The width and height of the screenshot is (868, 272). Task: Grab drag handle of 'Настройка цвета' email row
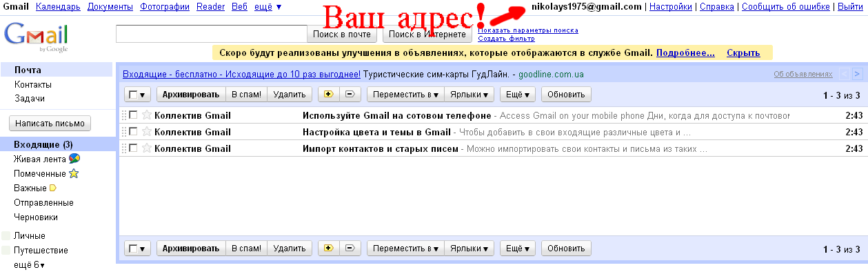[x=124, y=132]
